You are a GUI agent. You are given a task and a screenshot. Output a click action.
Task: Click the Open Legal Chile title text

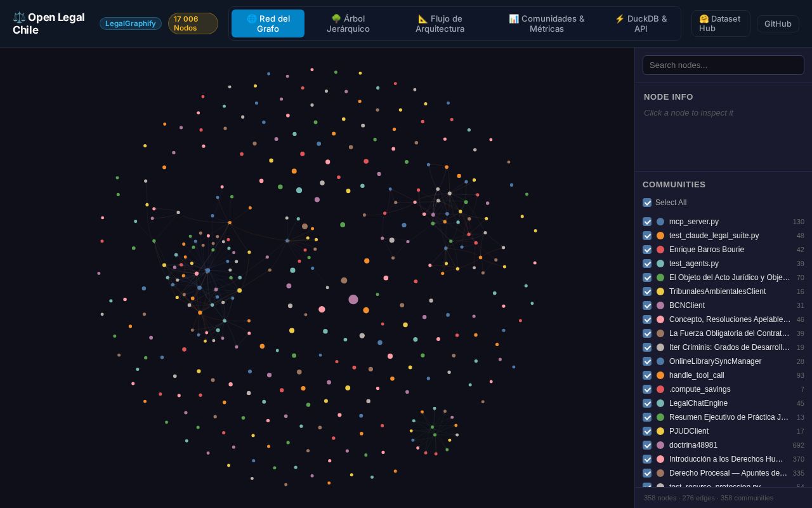tap(49, 23)
